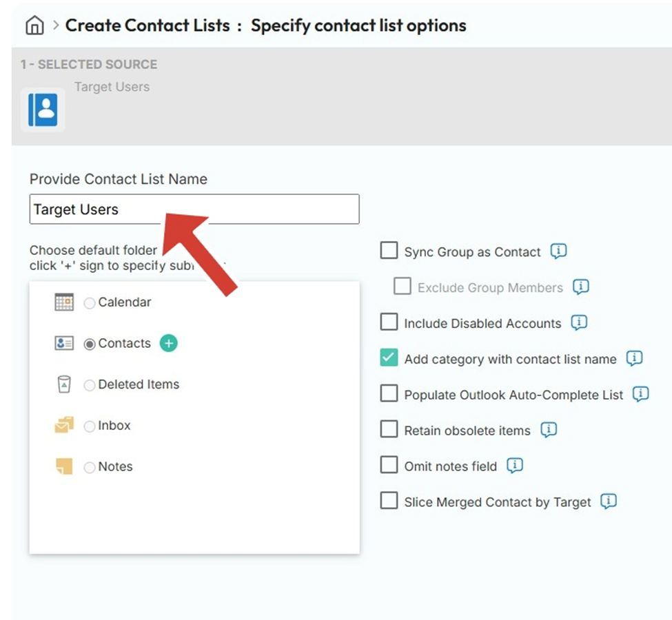Viewport: 672px width, 620px height.
Task: Click the Target Users address book icon
Action: click(43, 110)
